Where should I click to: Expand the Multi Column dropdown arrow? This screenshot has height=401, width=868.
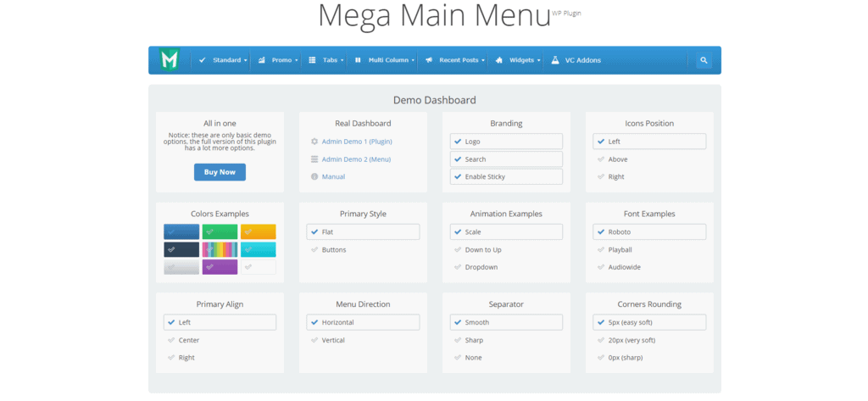coord(413,60)
